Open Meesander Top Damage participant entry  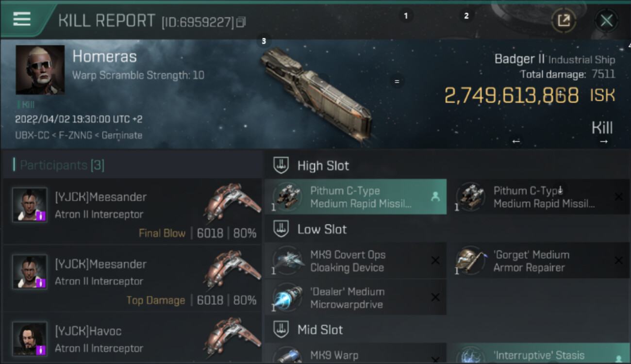pos(132,279)
